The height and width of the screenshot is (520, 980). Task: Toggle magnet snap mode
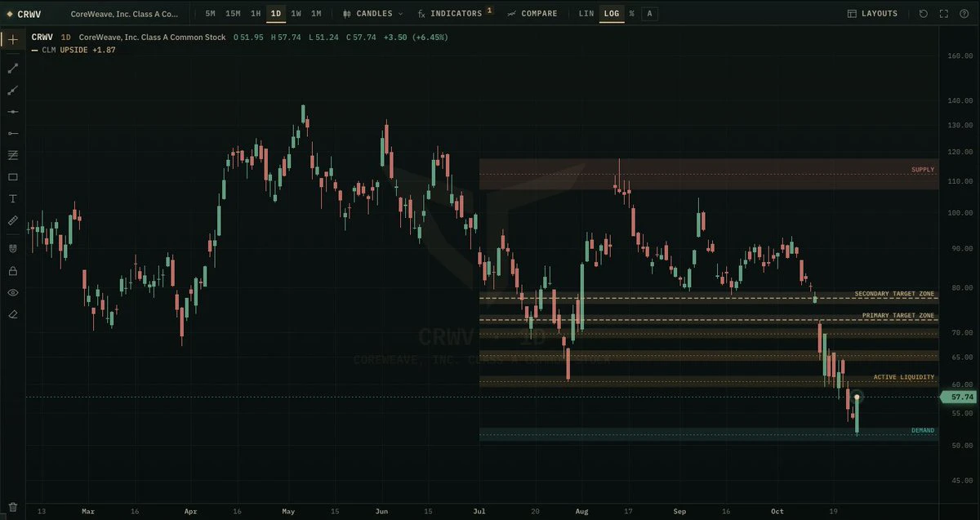[12, 248]
